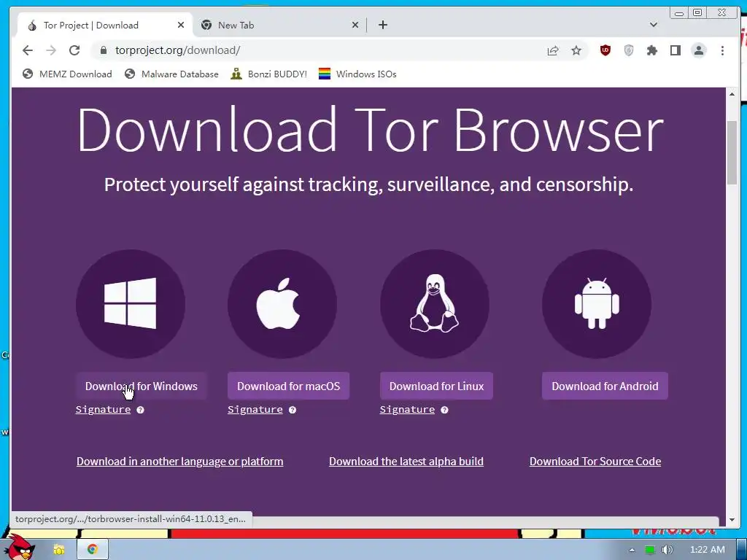Screen dimensions: 747x560
Task: Reload the Tor download page
Action: coord(74,50)
